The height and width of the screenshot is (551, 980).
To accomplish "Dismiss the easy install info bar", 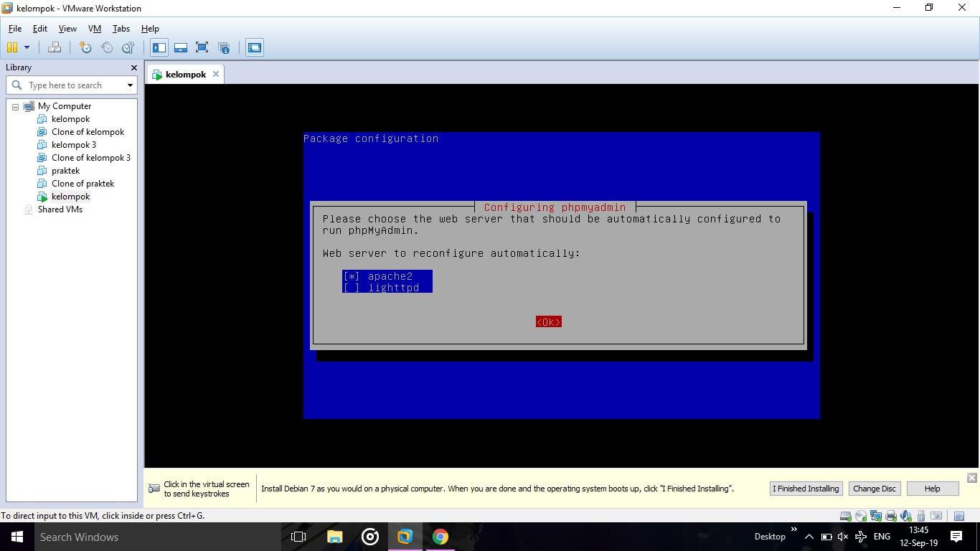I will point(971,478).
